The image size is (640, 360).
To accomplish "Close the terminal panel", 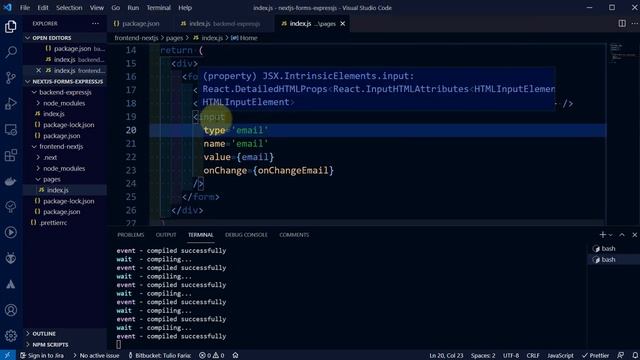I will click(634, 235).
